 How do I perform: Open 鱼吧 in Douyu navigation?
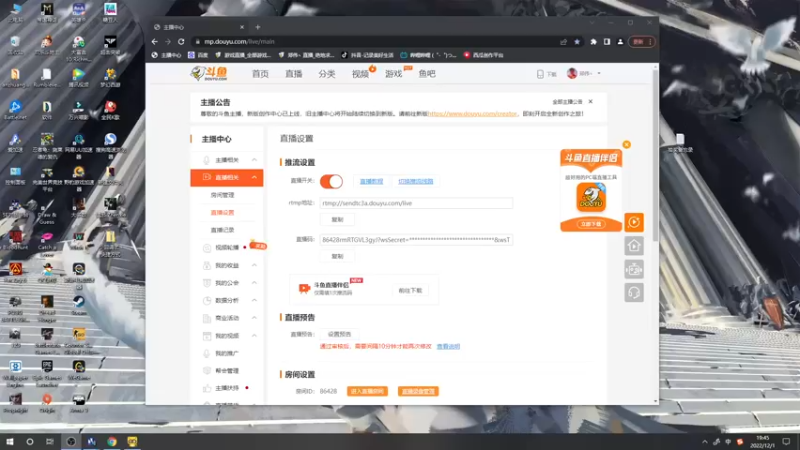tap(427, 74)
